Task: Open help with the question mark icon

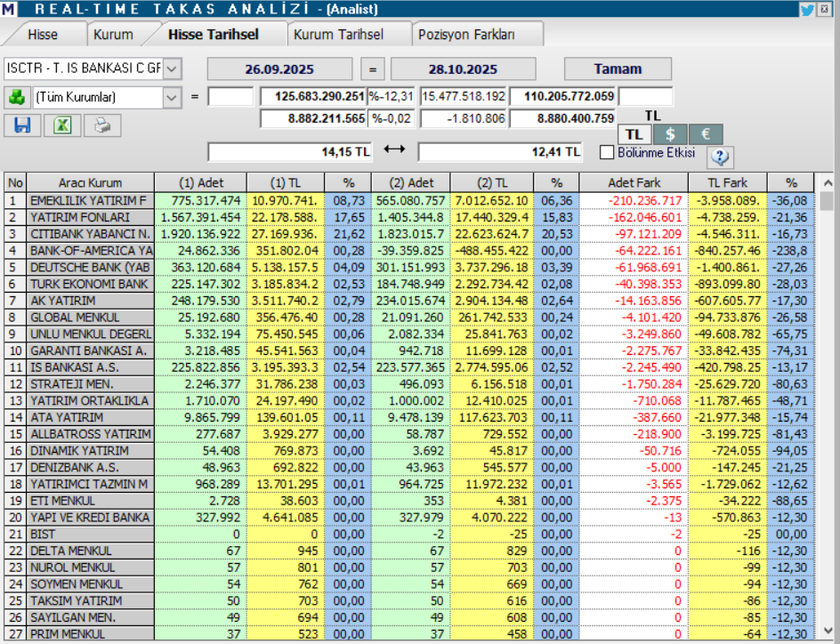Action: pos(720,157)
